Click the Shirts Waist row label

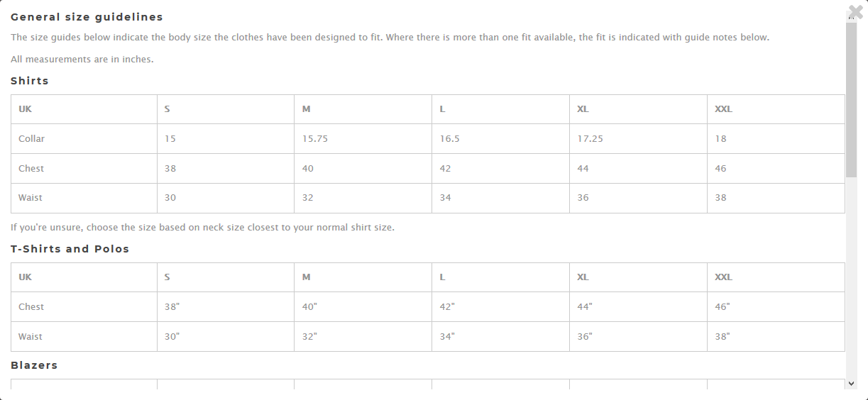pos(31,198)
